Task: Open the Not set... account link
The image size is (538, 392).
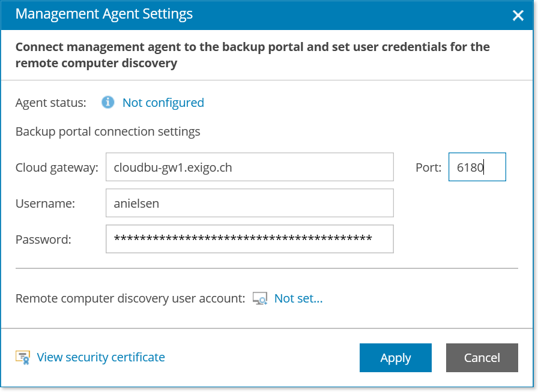Action: click(298, 298)
